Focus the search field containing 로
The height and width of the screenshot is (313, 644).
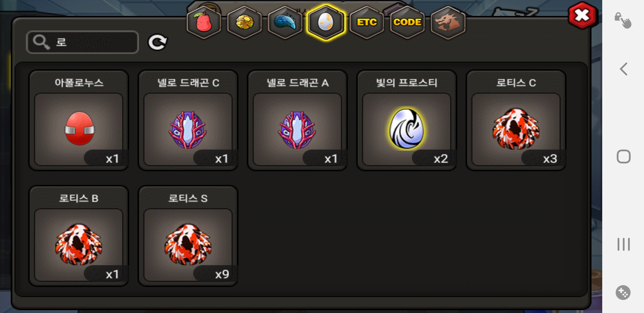[82, 42]
